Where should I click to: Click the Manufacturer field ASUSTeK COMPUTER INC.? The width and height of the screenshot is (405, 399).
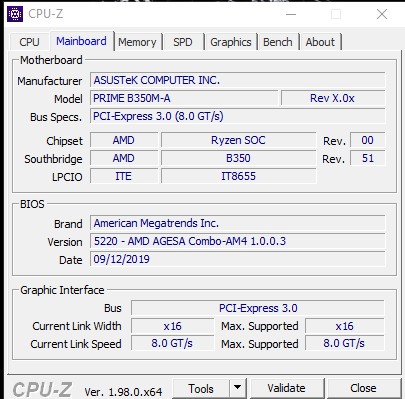[x=238, y=80]
